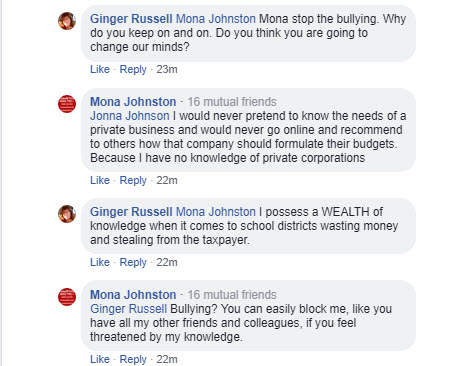The width and height of the screenshot is (450, 366).
Task: Open Mona Johnston's red avatar on the 'Bullying?' comment
Action: [67, 297]
